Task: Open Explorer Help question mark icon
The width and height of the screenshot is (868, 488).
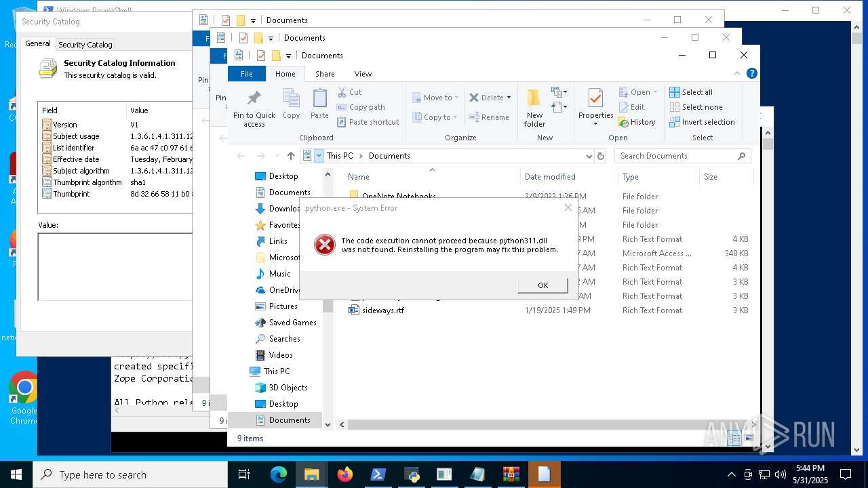Action: tap(751, 73)
